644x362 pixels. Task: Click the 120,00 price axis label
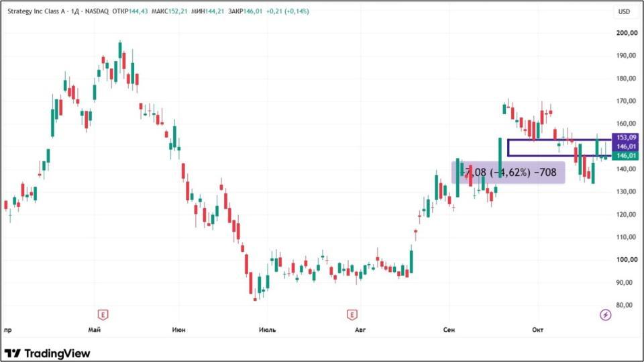pos(627,214)
